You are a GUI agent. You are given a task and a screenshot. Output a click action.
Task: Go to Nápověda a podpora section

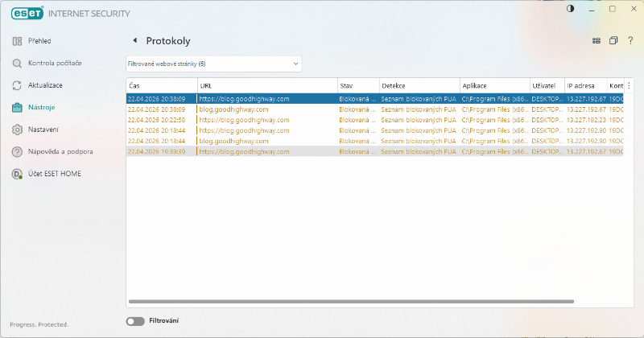60,151
